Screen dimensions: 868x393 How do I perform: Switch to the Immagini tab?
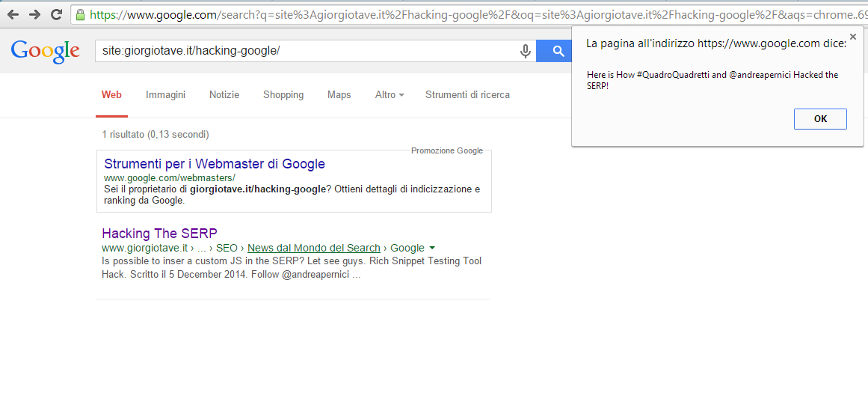pyautogui.click(x=165, y=95)
